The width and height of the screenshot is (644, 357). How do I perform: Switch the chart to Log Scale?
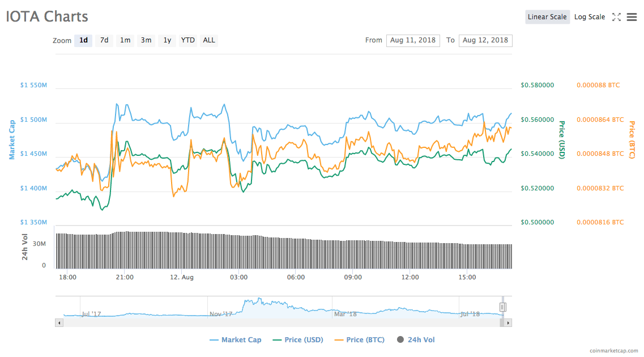coord(590,16)
